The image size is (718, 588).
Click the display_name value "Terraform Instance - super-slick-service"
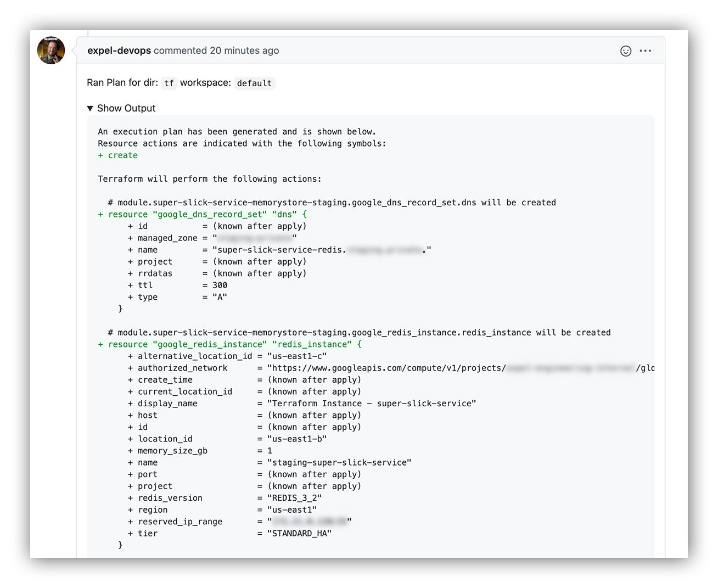(x=372, y=403)
